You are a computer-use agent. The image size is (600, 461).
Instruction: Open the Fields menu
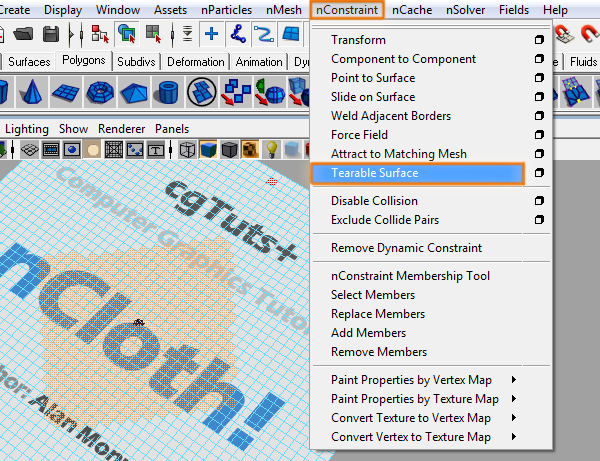click(x=514, y=10)
